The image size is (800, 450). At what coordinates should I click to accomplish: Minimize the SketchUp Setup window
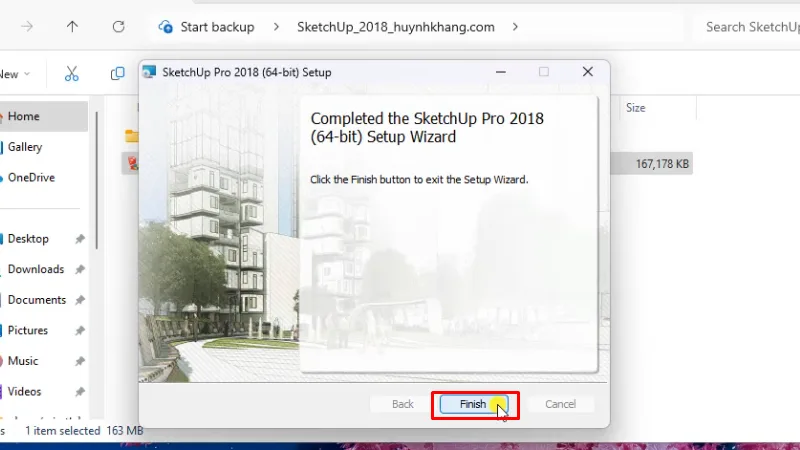[x=501, y=72]
